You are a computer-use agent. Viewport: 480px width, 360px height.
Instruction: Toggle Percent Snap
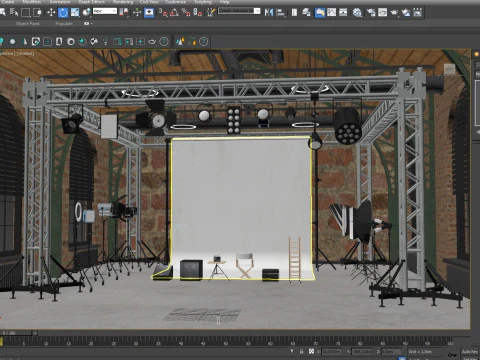pos(186,13)
